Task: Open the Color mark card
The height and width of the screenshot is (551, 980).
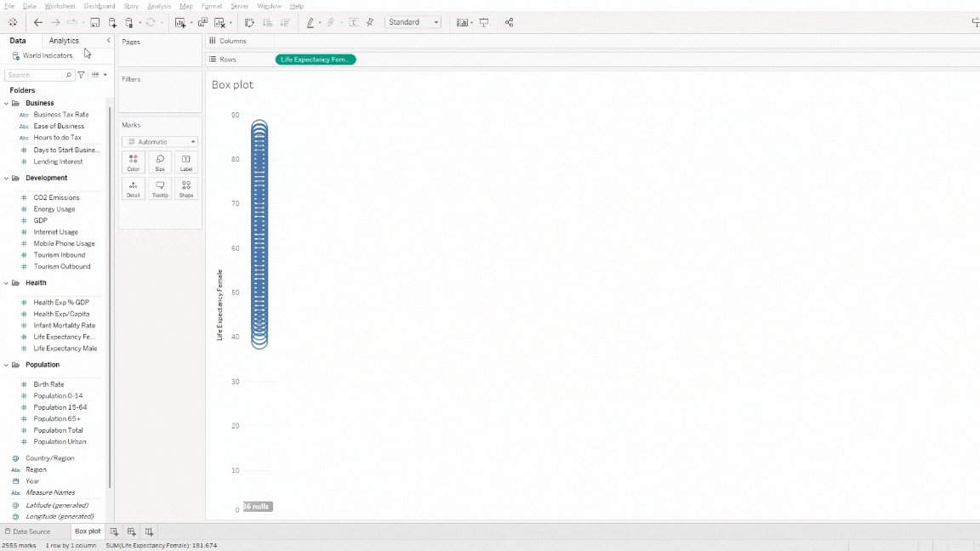Action: pyautogui.click(x=133, y=162)
